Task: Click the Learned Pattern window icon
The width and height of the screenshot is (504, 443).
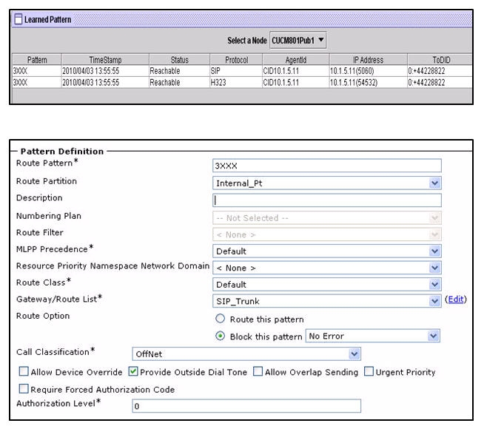Action: (x=19, y=19)
